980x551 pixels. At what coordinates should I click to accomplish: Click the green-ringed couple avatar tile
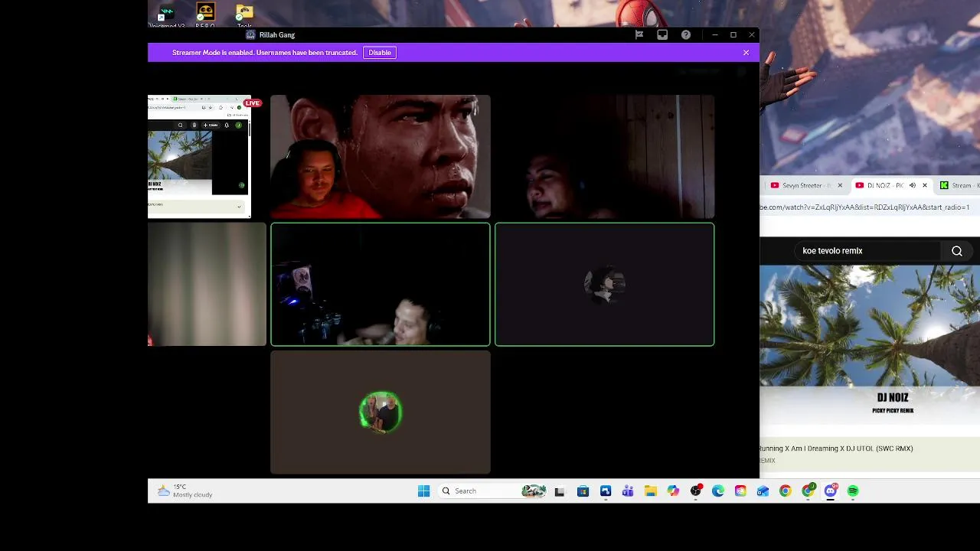tap(381, 412)
